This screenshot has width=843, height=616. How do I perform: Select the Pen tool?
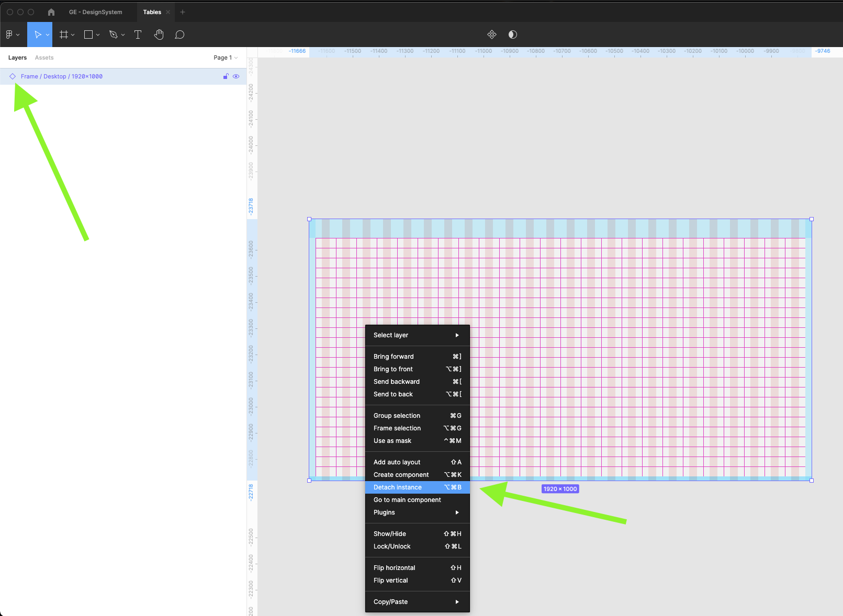tap(113, 35)
